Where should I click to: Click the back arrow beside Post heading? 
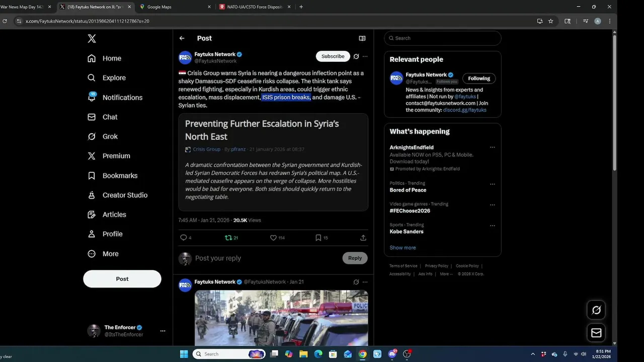point(182,38)
